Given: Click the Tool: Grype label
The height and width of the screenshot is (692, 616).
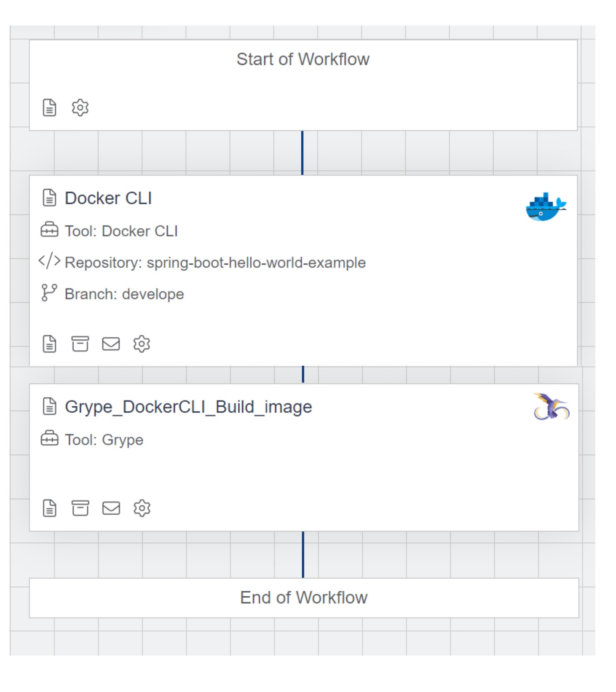Looking at the screenshot, I should point(104,440).
